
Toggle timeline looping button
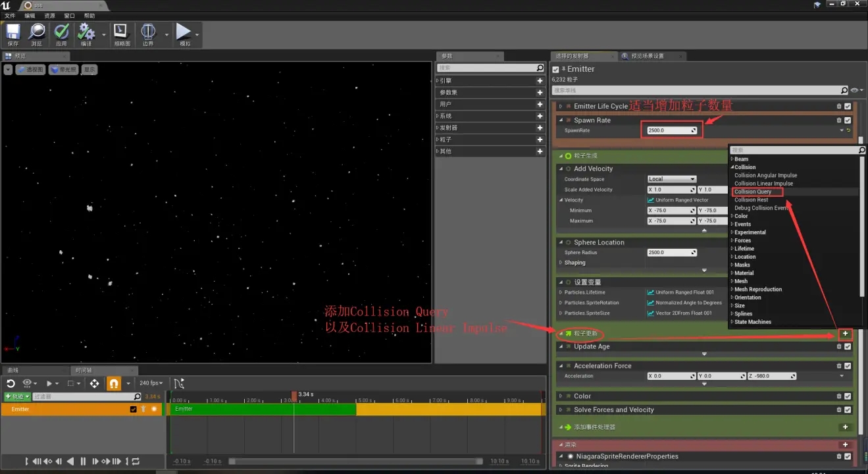pos(136,461)
